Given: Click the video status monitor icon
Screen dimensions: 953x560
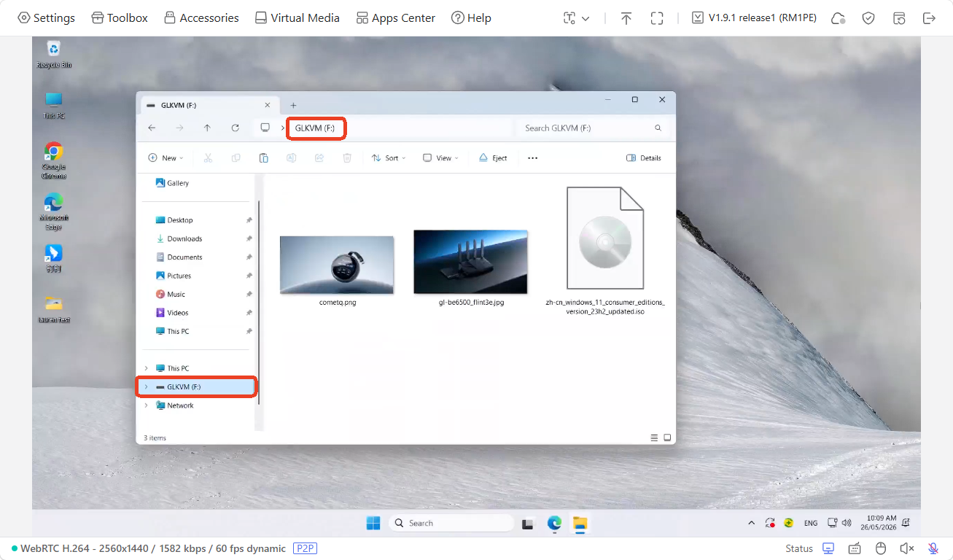Looking at the screenshot, I should tap(828, 548).
